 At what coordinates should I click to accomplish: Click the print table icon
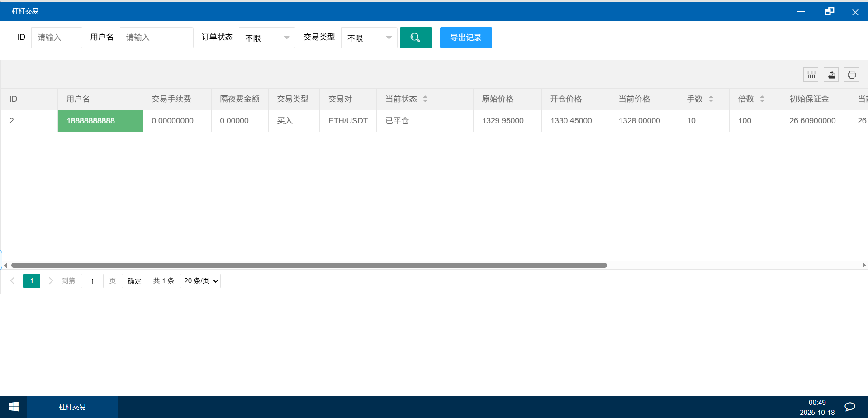[x=851, y=75]
